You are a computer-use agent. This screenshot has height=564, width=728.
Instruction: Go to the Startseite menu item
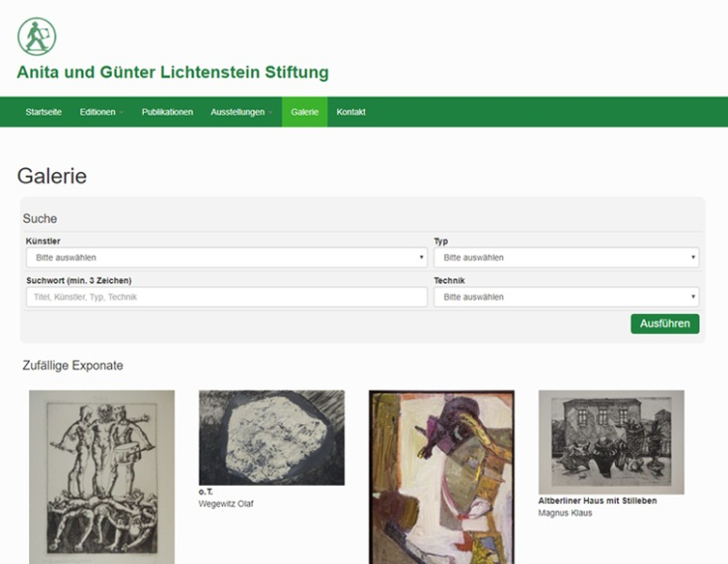(x=43, y=112)
